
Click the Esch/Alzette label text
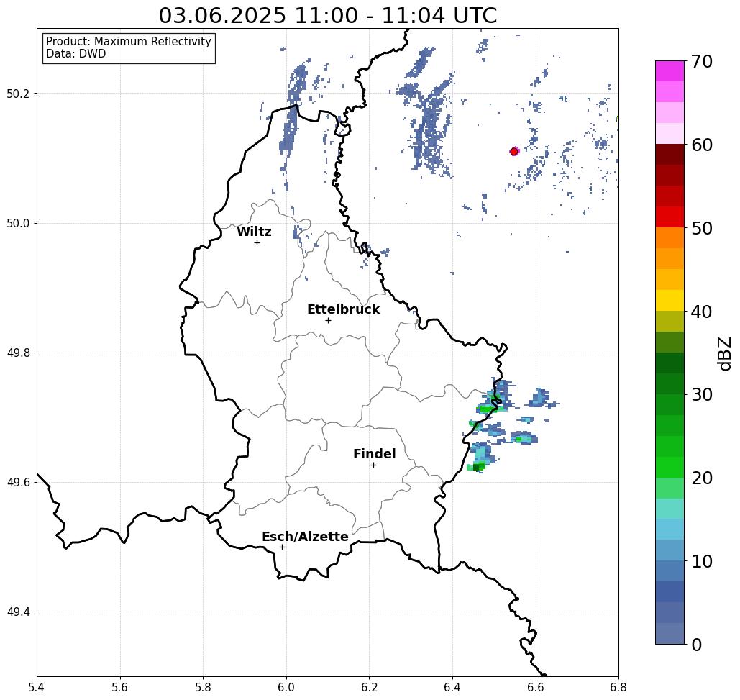click(x=305, y=536)
